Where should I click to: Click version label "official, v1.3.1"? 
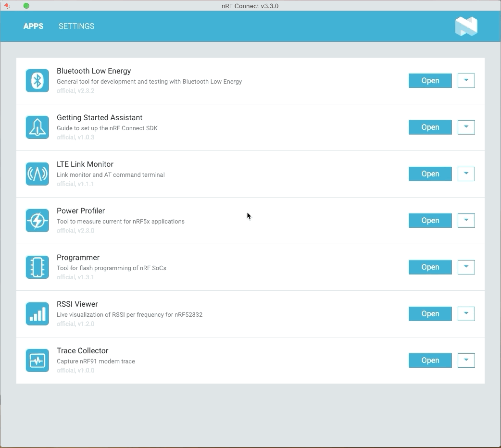[x=75, y=277]
